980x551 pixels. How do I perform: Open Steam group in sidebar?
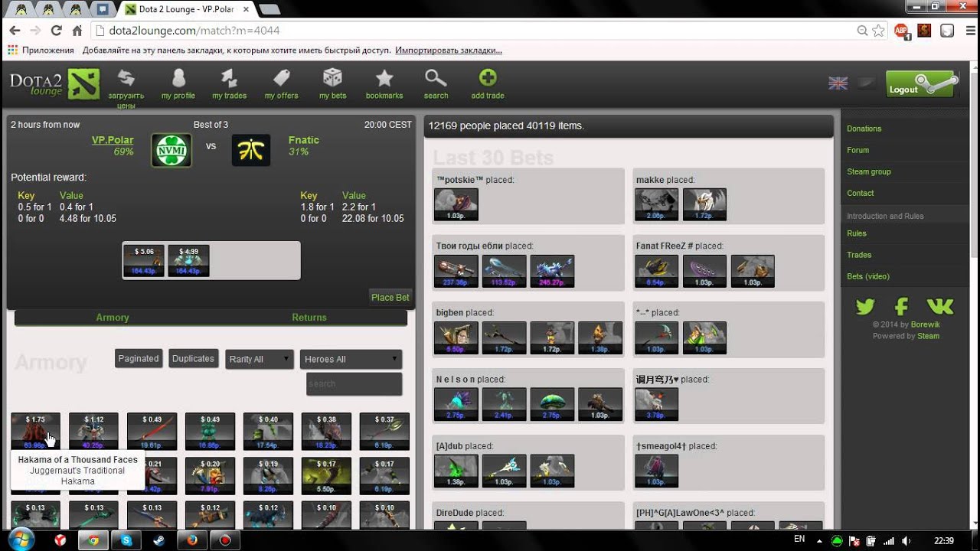[x=869, y=171]
